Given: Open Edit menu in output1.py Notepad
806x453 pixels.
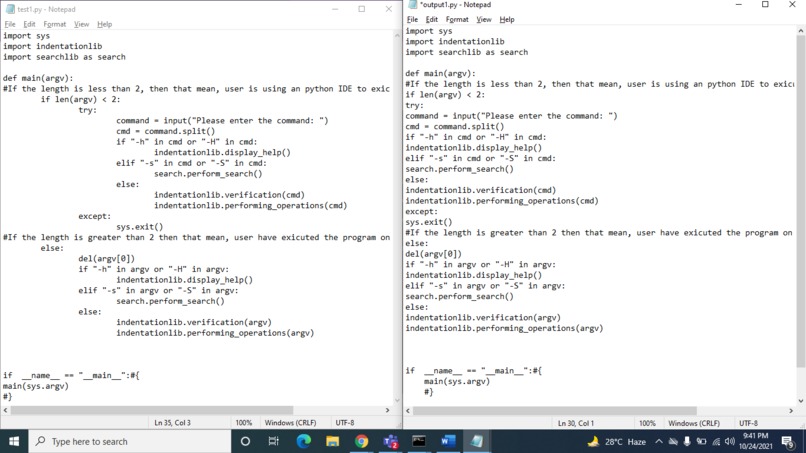Looking at the screenshot, I should 432,20.
